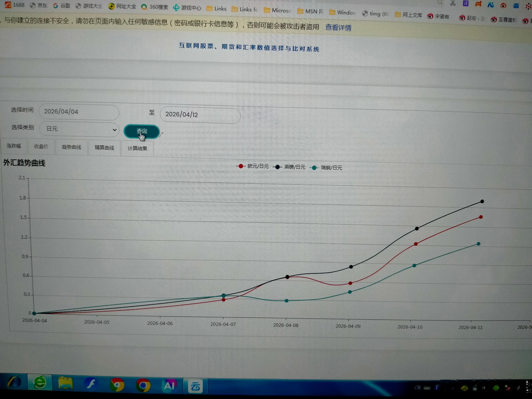Switch to the 计算结果 tab

coord(137,148)
